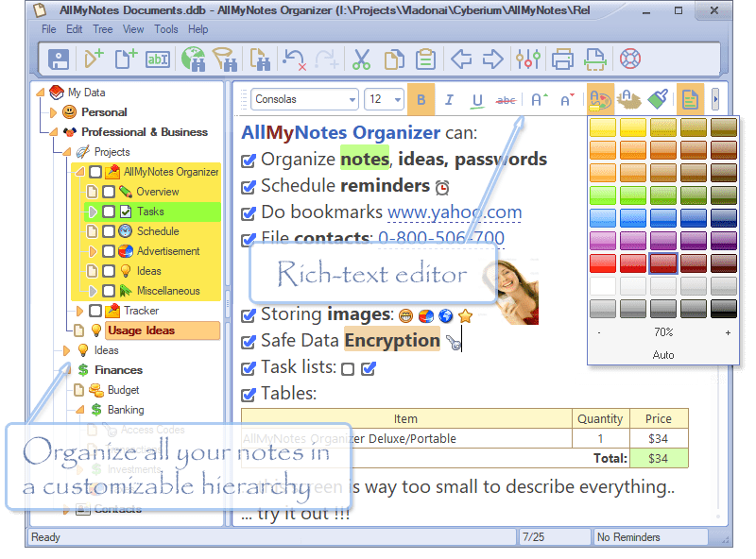
Task: Click the www.yahoo.com hyperlink
Action: click(x=455, y=212)
